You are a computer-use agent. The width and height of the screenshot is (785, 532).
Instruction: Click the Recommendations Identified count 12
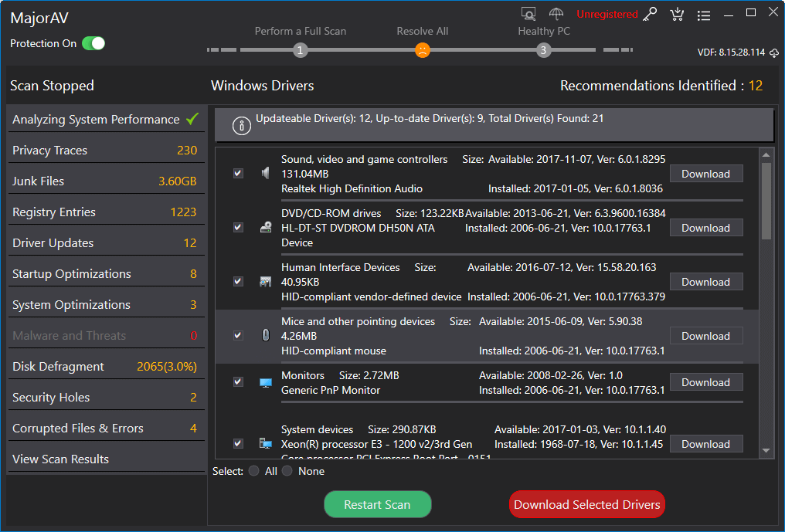tap(756, 86)
